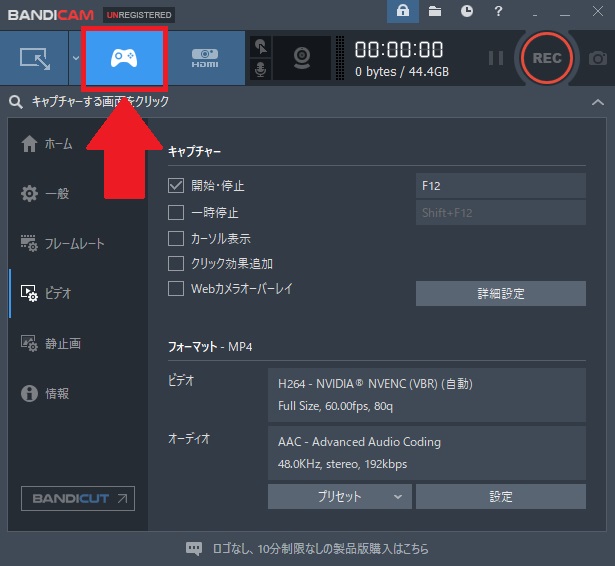
Task: Click the 設定 format settings button
Action: [x=501, y=497]
